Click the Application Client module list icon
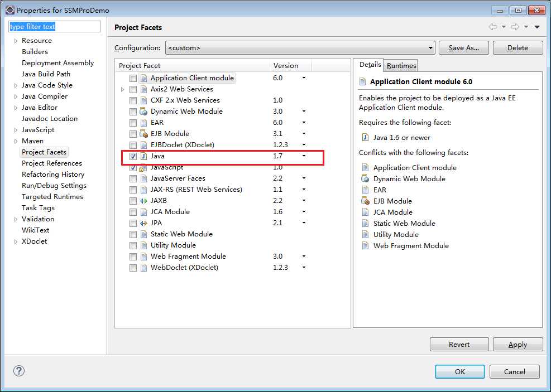This screenshot has width=551, height=392. tap(143, 78)
